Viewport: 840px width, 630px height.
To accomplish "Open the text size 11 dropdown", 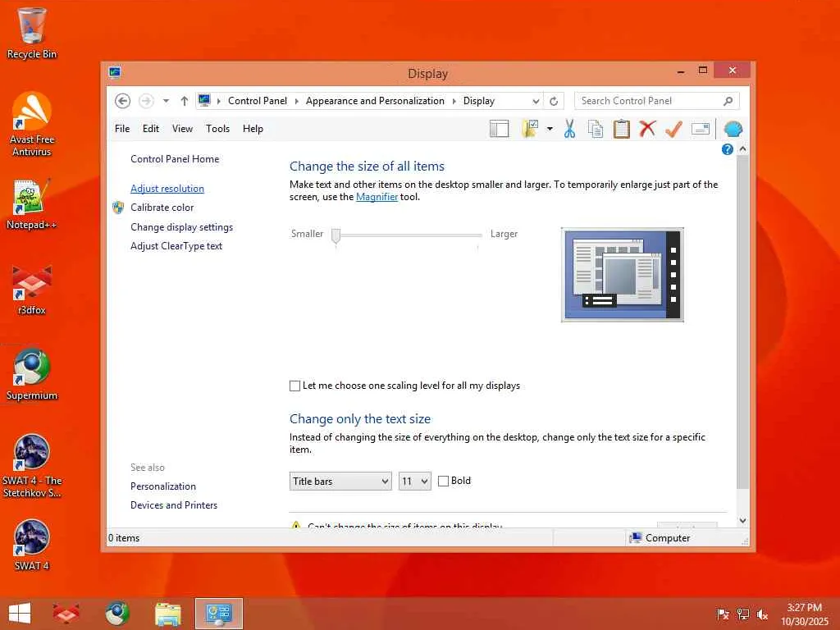I will tap(414, 481).
